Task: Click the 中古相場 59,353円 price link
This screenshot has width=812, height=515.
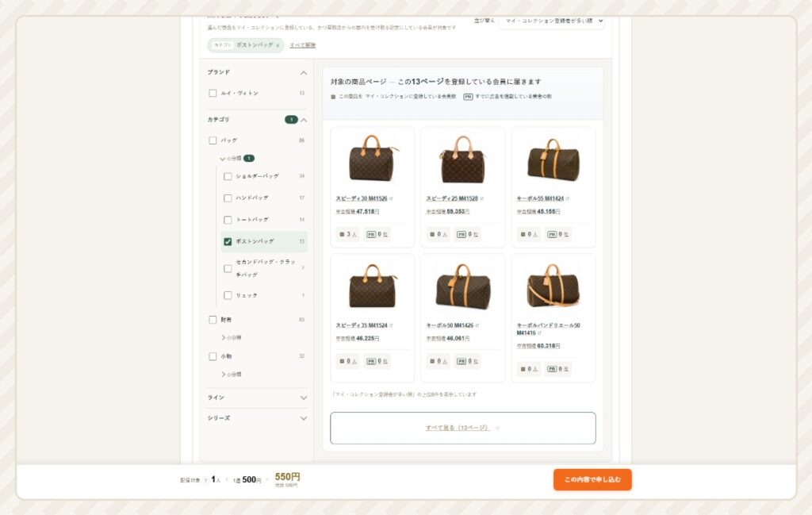Action: tap(448, 211)
